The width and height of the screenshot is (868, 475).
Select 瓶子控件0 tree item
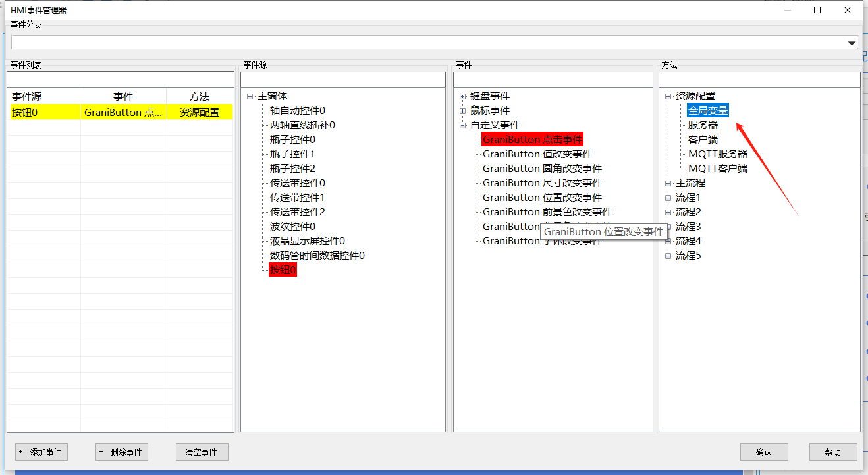(x=292, y=140)
